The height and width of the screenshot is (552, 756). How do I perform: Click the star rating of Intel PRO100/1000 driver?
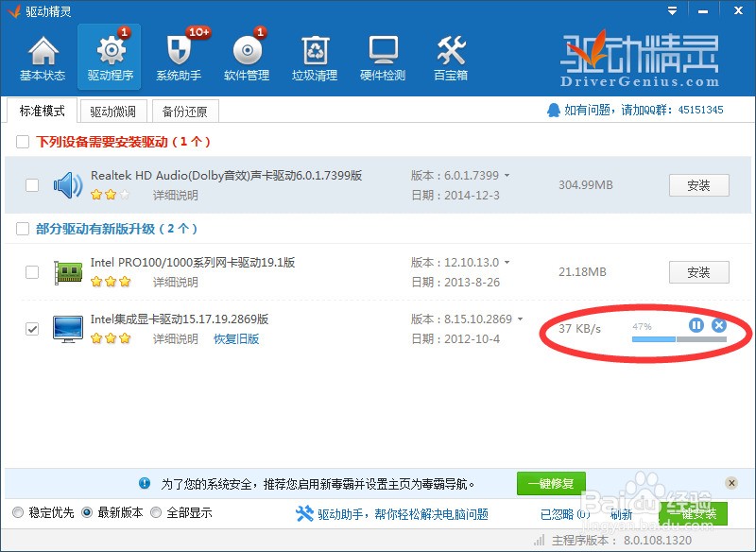pos(111,282)
